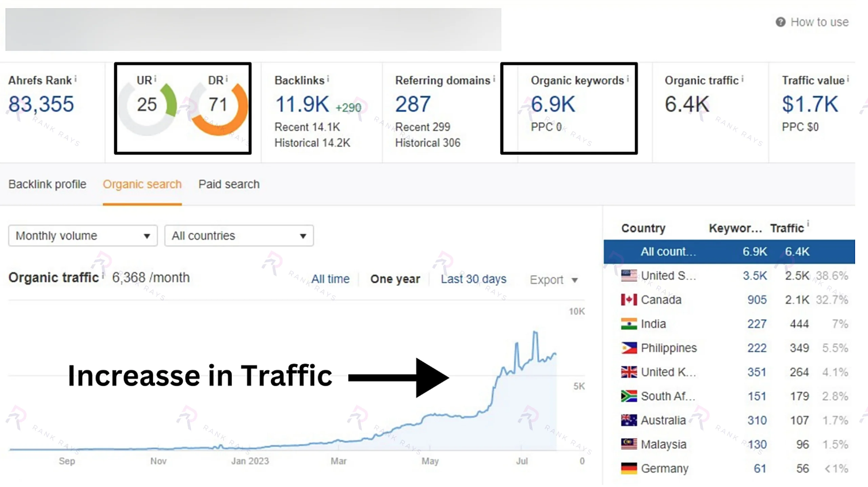868x487 pixels.
Task: Select Australia country row name
Action: tap(663, 420)
